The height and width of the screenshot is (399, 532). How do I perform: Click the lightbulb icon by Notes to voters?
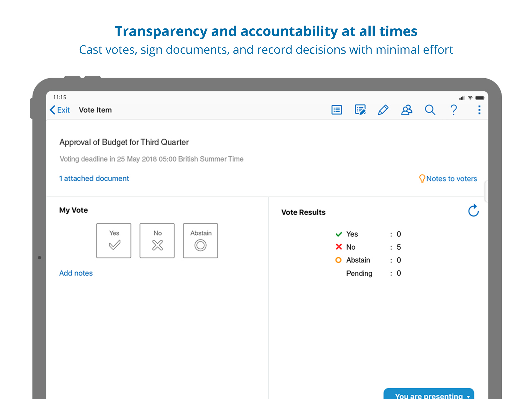pyautogui.click(x=422, y=179)
